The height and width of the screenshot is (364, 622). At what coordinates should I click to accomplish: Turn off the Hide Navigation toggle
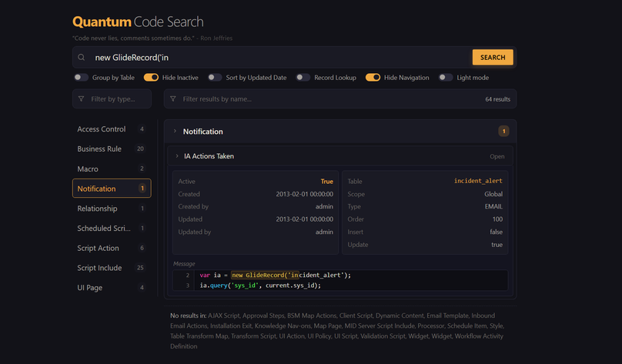point(373,78)
